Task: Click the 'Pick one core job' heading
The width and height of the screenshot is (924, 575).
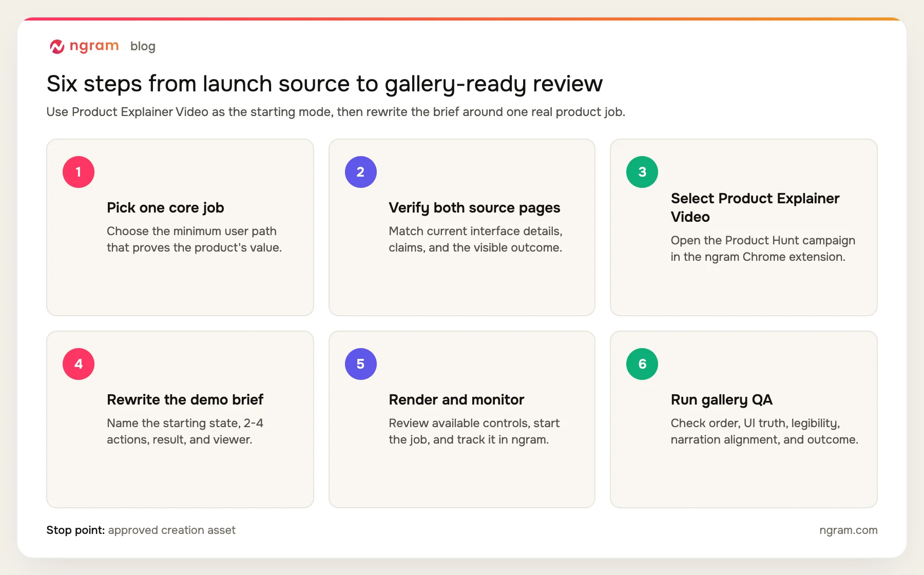Action: tap(165, 207)
